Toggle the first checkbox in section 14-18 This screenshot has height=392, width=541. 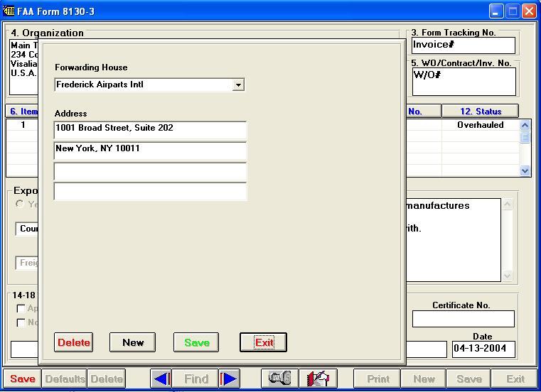(20, 309)
